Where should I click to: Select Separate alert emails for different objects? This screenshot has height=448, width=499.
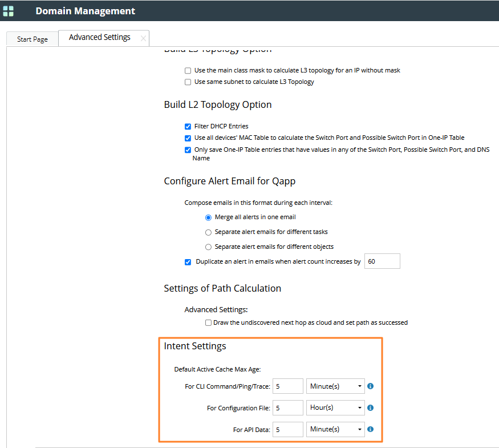[208, 247]
